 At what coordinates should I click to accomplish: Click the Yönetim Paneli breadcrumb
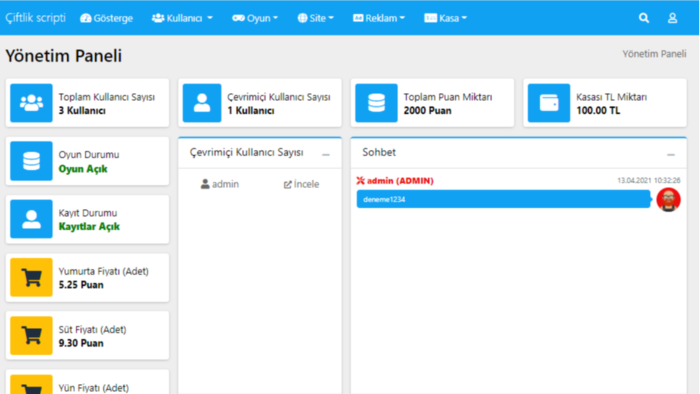pyautogui.click(x=654, y=54)
